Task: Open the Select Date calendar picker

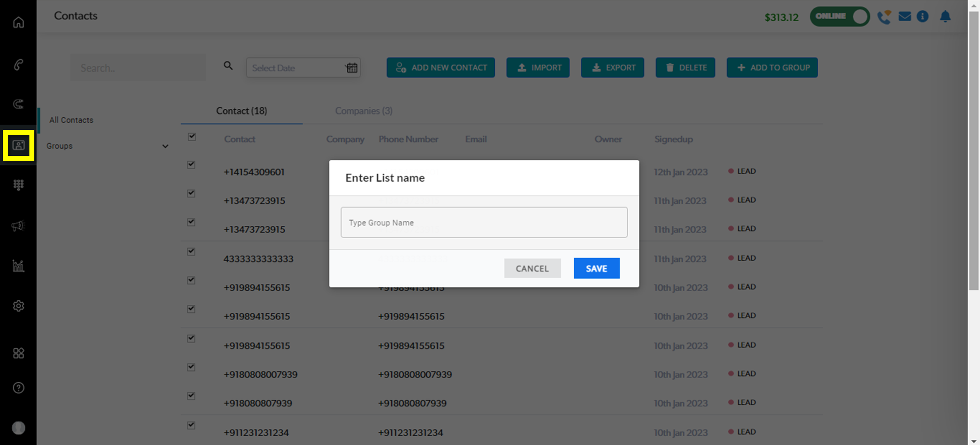Action: (352, 68)
